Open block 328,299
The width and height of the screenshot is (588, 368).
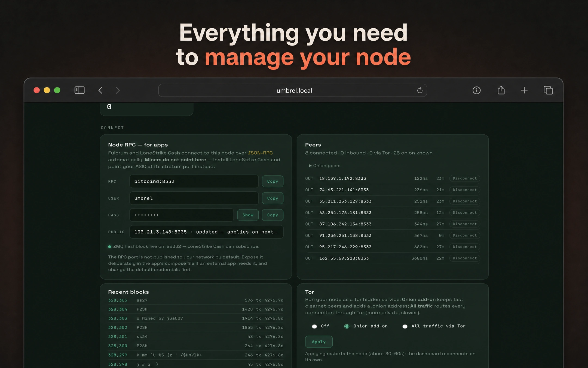point(195,355)
